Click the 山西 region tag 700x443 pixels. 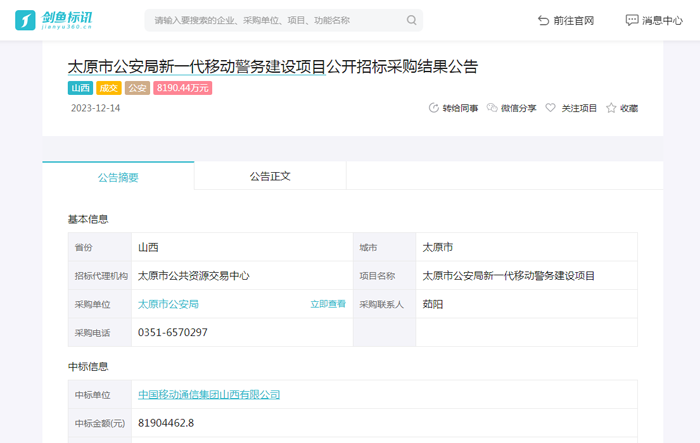(80, 88)
